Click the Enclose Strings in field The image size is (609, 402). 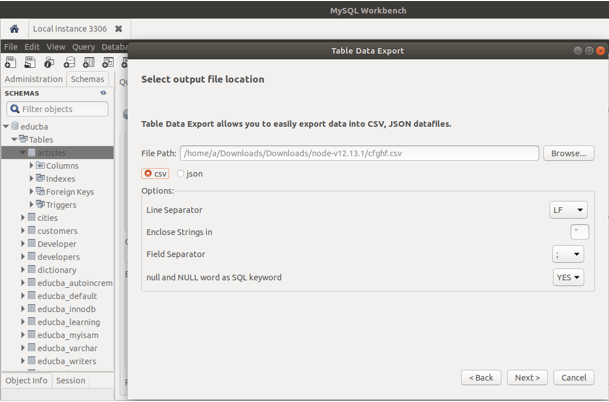point(579,232)
